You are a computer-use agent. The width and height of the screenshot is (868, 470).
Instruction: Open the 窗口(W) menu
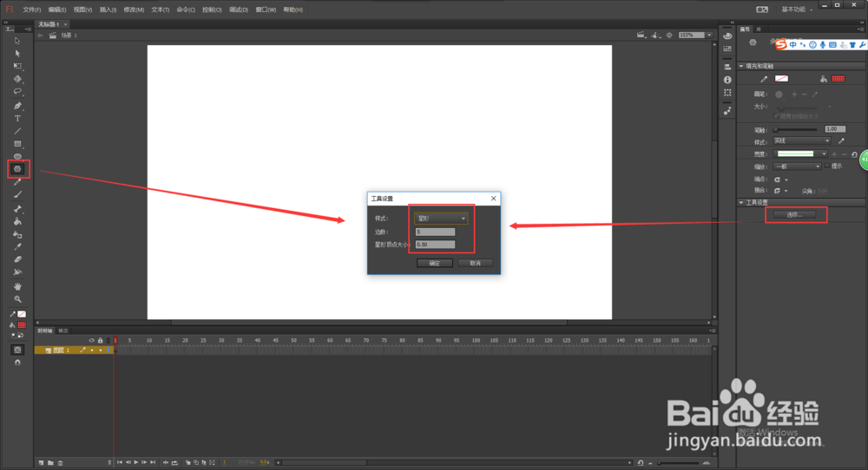(x=266, y=10)
